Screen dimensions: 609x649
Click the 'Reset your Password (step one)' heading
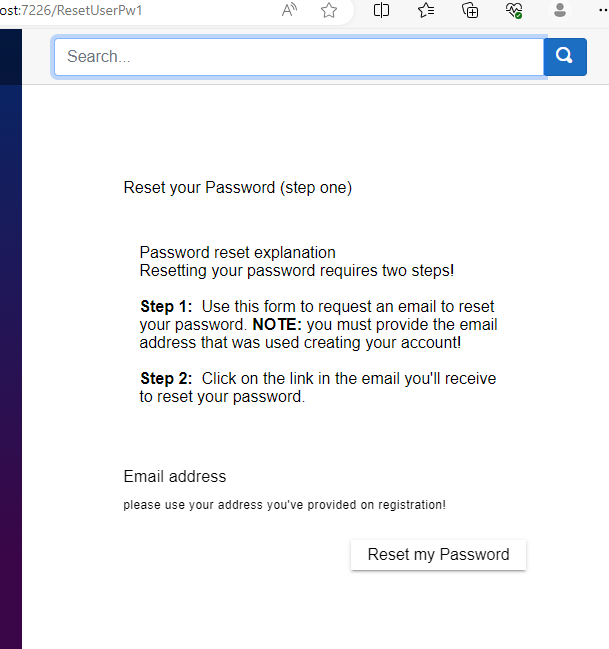click(x=238, y=187)
